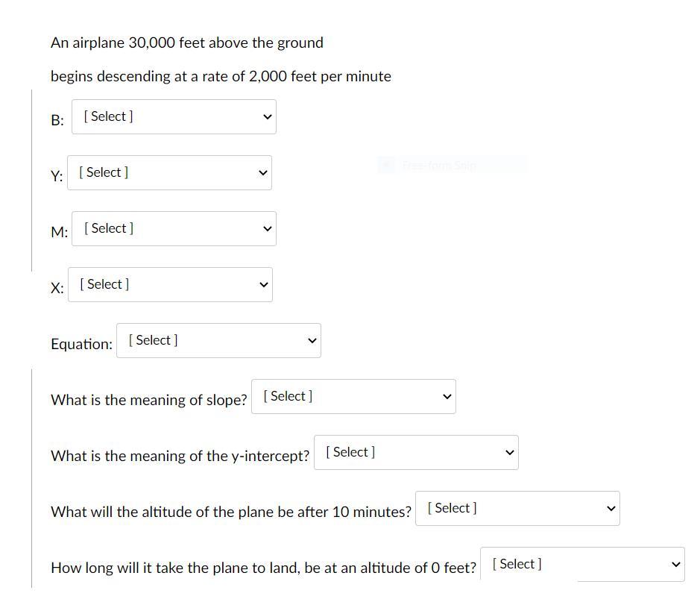Open the Equation select dropdown

218,341
